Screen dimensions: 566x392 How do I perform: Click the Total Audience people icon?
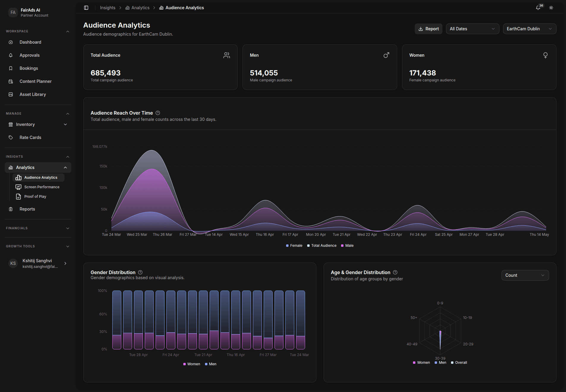point(227,55)
